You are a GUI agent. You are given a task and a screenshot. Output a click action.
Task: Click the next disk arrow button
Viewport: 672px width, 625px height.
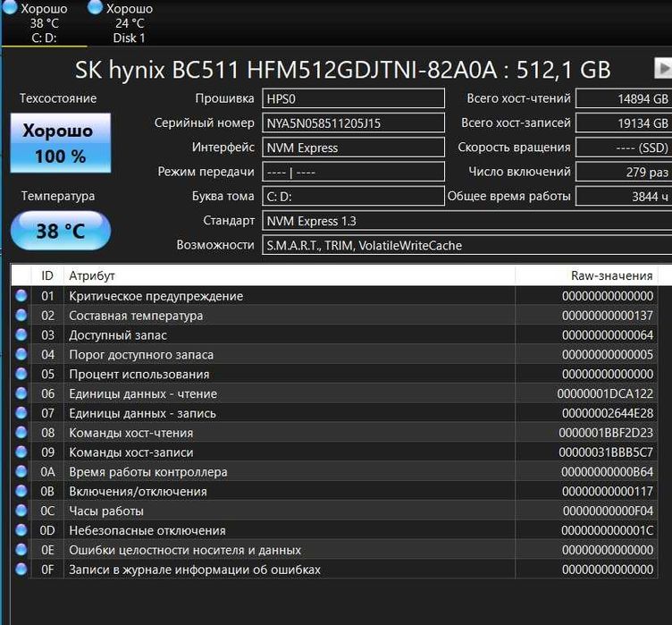(x=663, y=68)
